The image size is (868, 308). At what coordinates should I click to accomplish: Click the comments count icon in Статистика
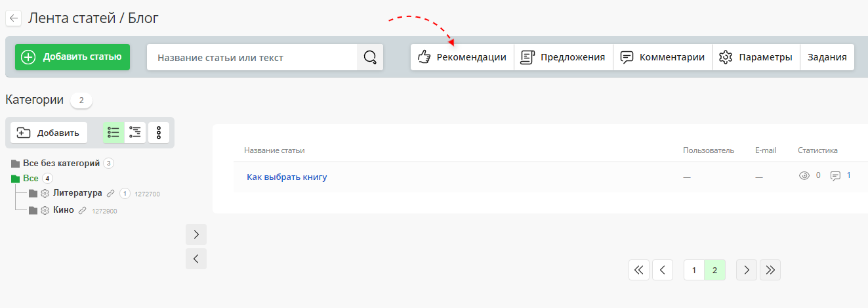point(835,176)
